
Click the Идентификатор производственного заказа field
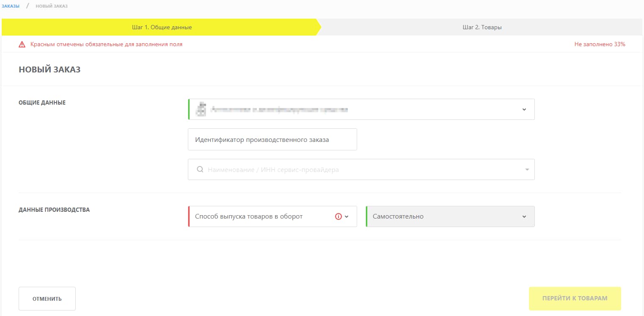pos(272,139)
